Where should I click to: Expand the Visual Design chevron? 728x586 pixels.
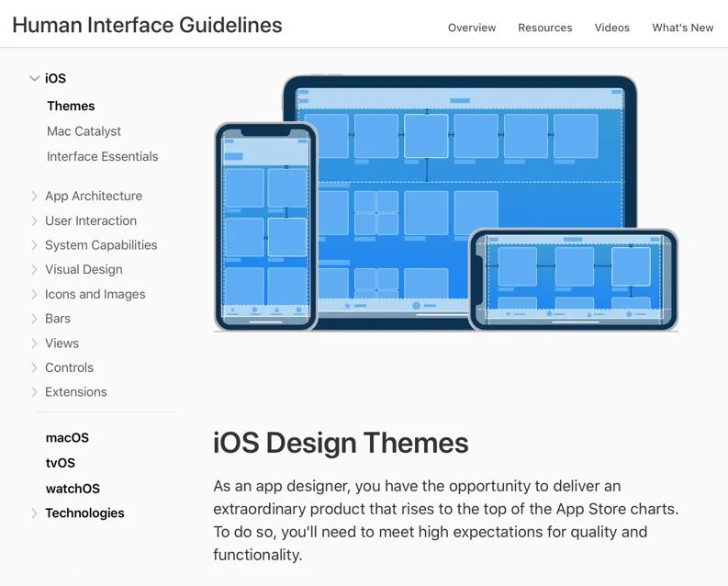(34, 270)
